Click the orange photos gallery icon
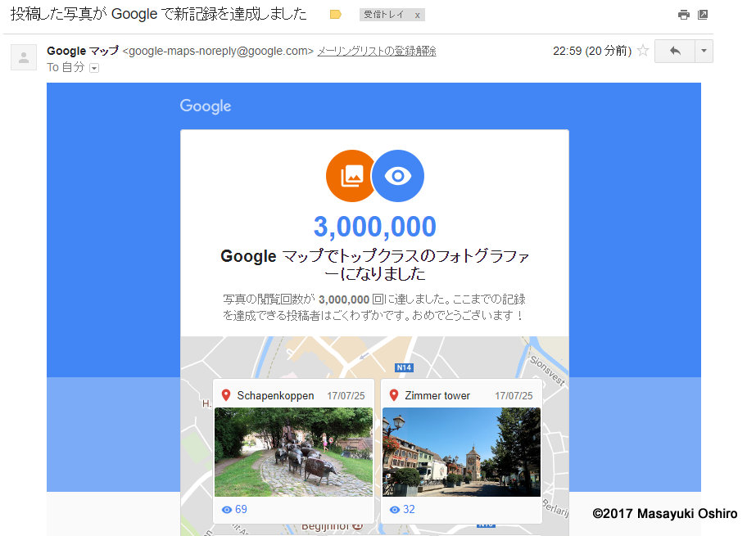The width and height of the screenshot is (756, 536). tap(351, 176)
